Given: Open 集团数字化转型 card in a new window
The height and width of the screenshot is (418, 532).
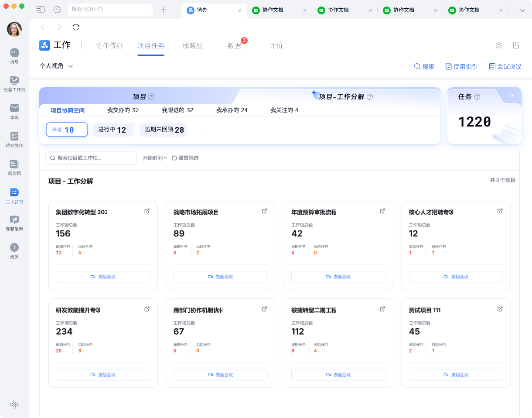Looking at the screenshot, I should [x=147, y=211].
